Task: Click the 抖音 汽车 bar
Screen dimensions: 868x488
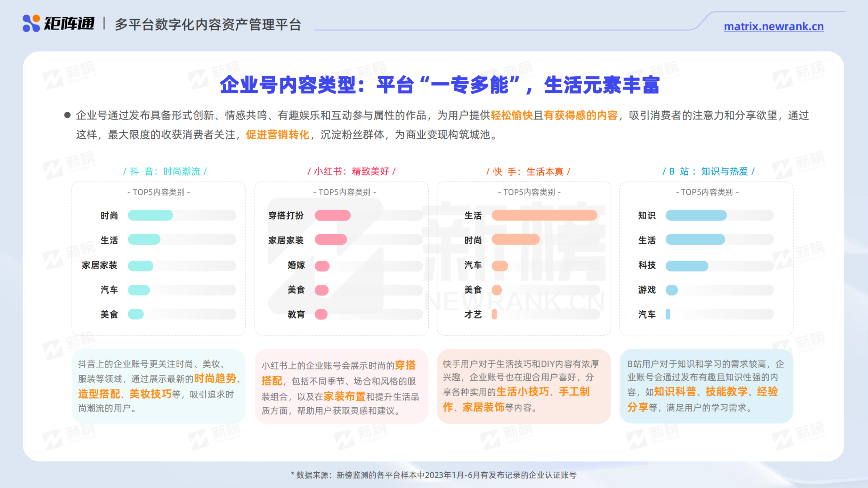Action: tap(139, 290)
